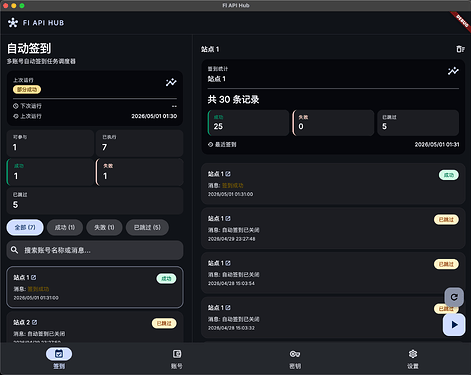Image resolution: width=471 pixels, height=375 pixels.
Task: Click latest check-in time 2026/05/01 01:31
Action: tap(437, 144)
